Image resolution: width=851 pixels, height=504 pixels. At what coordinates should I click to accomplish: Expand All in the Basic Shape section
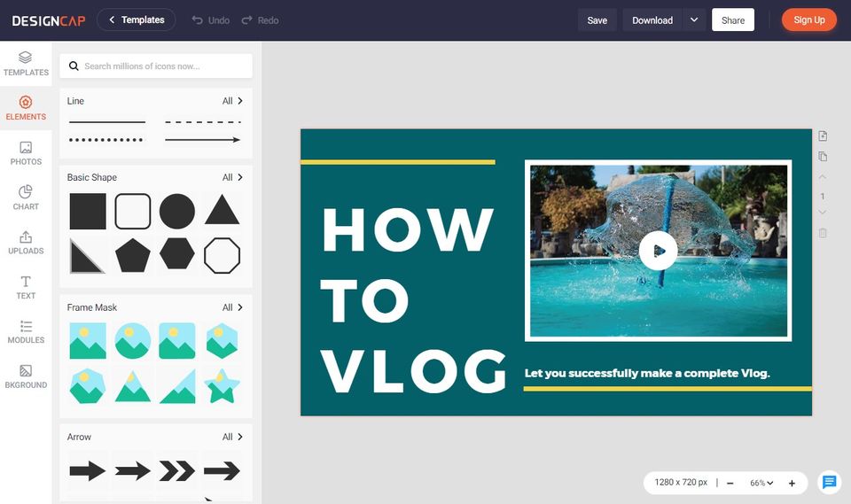click(x=232, y=177)
